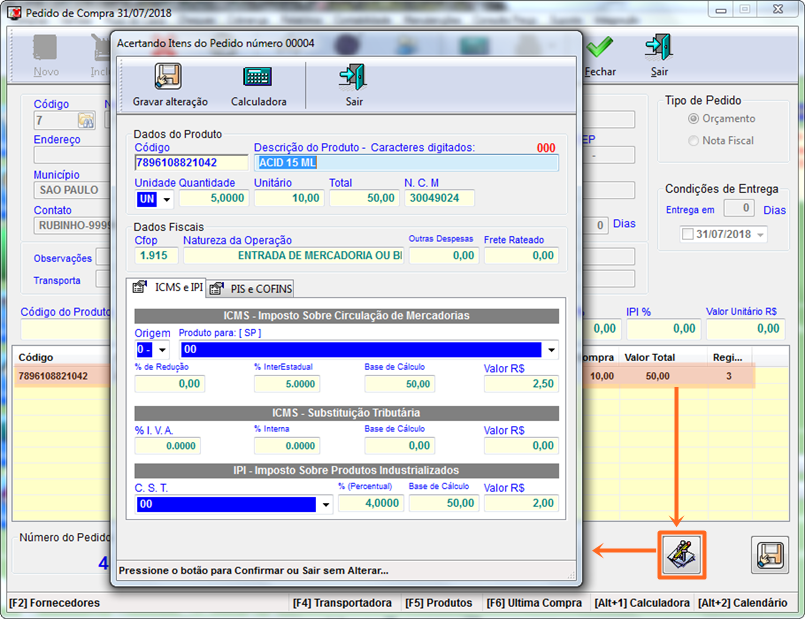The width and height of the screenshot is (805, 619).
Task: Click the Frete Rateado field
Action: tap(521, 256)
